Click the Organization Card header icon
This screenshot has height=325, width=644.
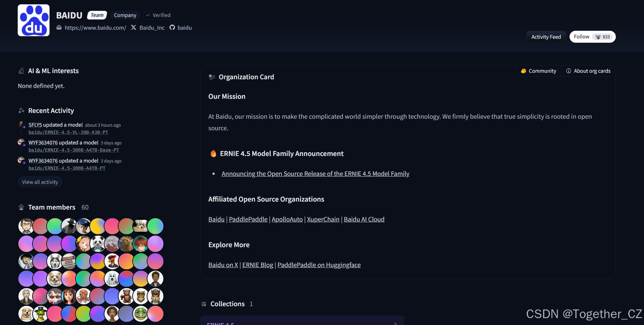pyautogui.click(x=212, y=77)
